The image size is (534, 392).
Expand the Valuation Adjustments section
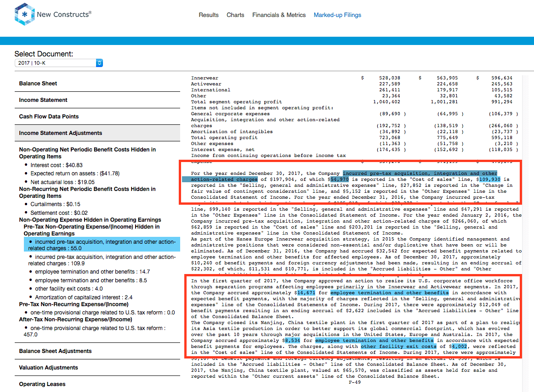coord(97,368)
